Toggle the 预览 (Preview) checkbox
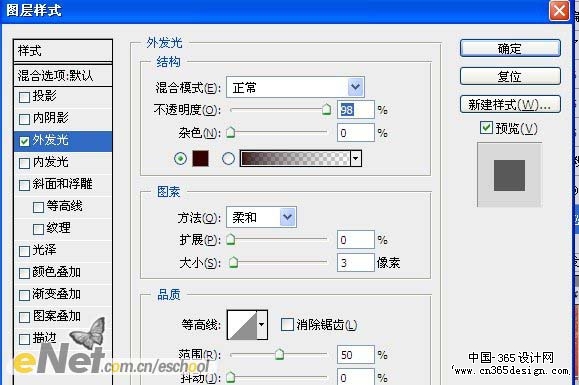579x385 pixels. point(486,128)
